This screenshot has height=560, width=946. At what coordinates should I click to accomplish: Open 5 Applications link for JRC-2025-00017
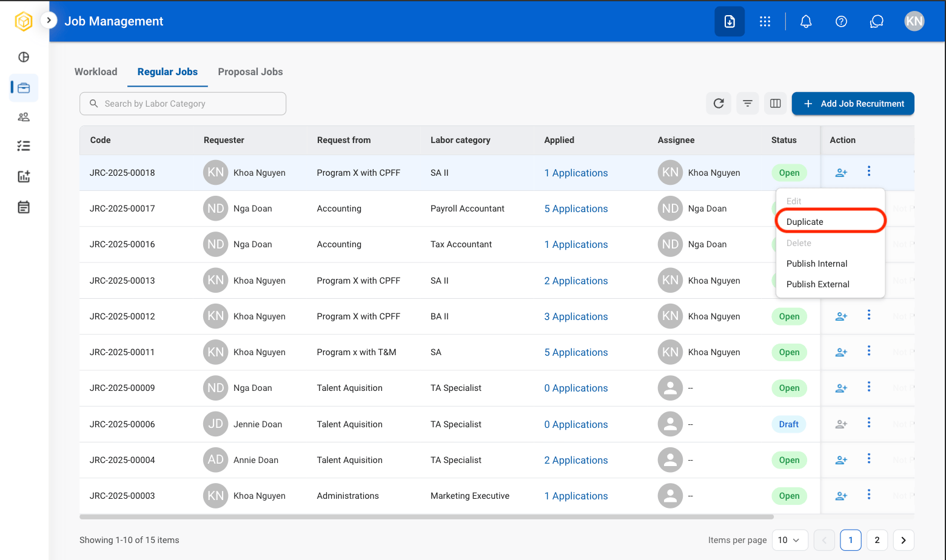pos(576,208)
